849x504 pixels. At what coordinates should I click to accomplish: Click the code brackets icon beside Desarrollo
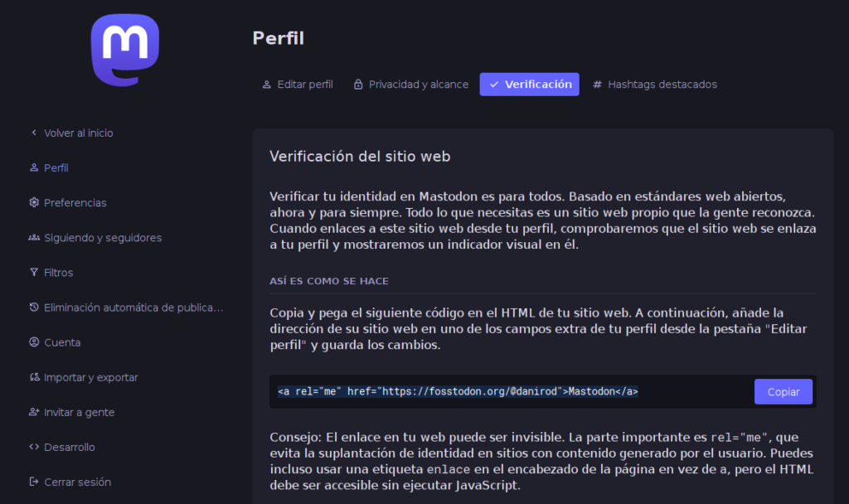(34, 447)
